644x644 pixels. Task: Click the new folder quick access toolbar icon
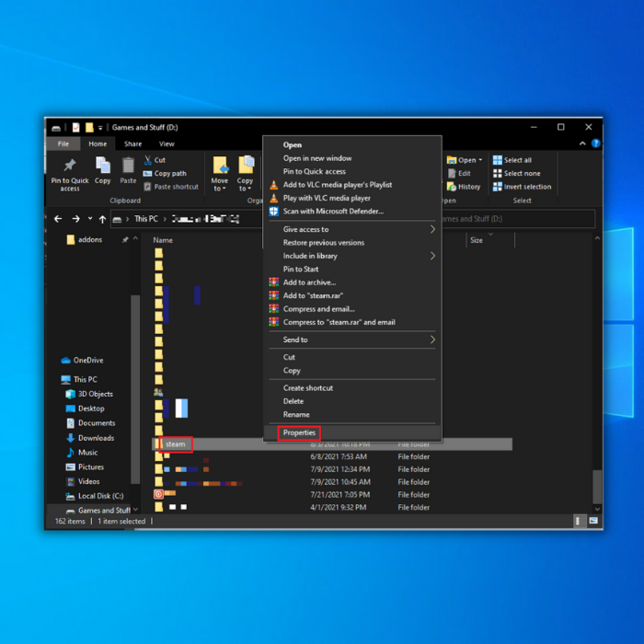point(89,127)
